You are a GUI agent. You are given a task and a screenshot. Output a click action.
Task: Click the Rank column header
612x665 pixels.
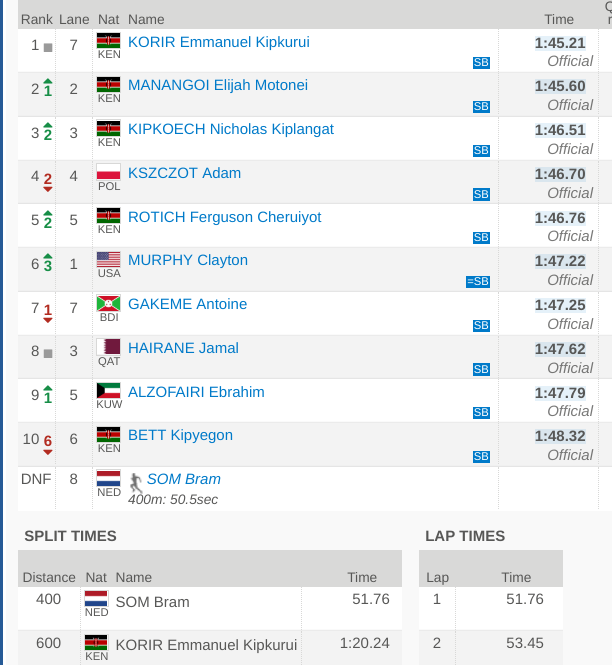37,20
